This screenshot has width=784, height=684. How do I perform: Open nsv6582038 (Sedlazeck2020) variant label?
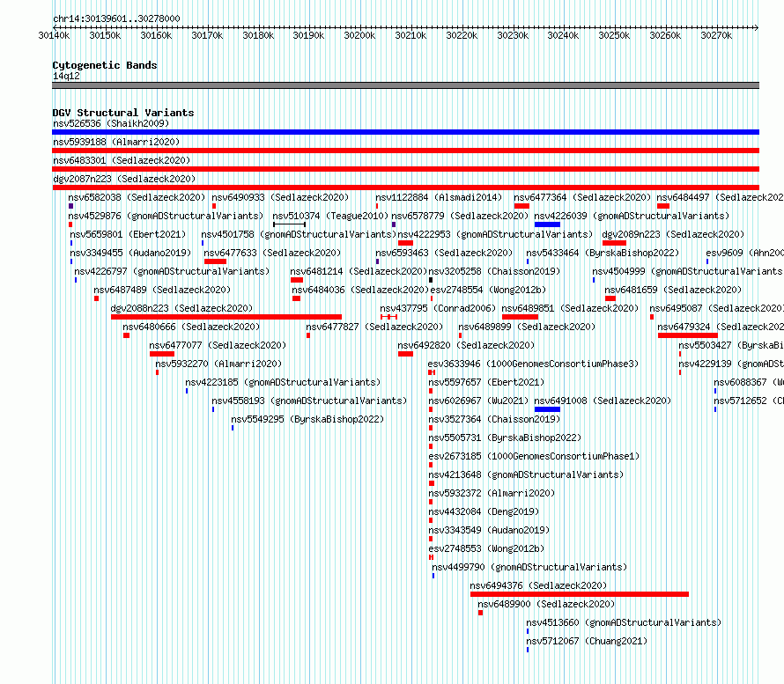point(137,197)
